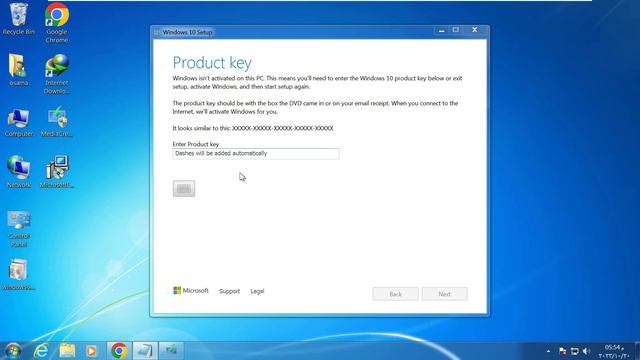The width and height of the screenshot is (640, 360).
Task: Open the osama user folder icon
Action: (x=18, y=70)
